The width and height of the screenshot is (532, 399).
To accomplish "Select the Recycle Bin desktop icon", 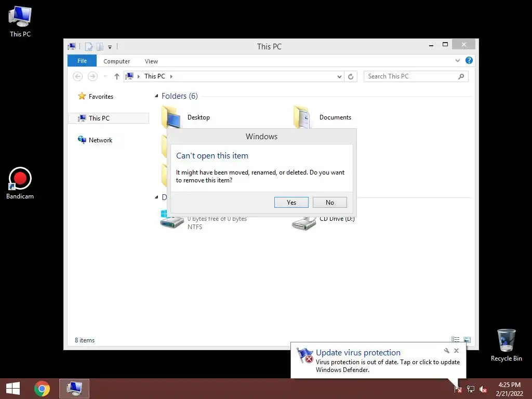I will [506, 345].
